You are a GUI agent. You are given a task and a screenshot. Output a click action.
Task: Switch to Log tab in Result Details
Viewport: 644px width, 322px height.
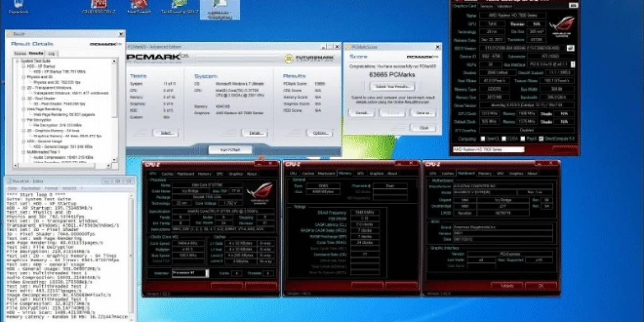click(x=52, y=53)
